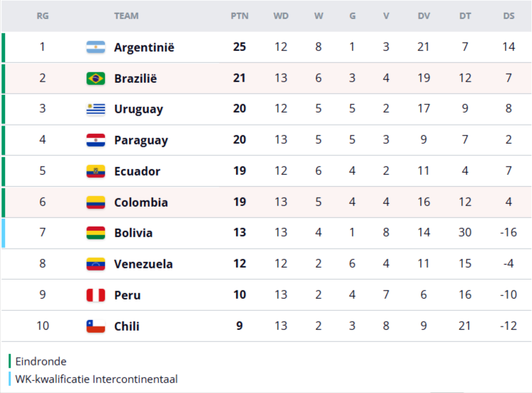Screen dimensions: 532x393
Task: Click the RG column header
Action: point(43,16)
